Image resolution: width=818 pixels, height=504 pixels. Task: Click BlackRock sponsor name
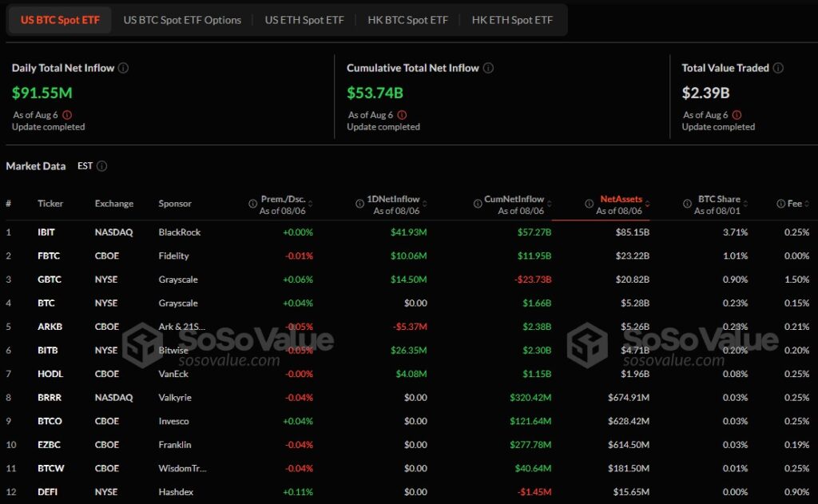180,232
